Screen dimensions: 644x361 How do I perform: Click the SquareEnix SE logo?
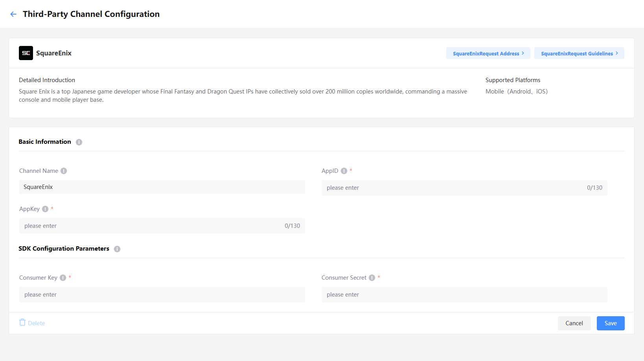26,53
